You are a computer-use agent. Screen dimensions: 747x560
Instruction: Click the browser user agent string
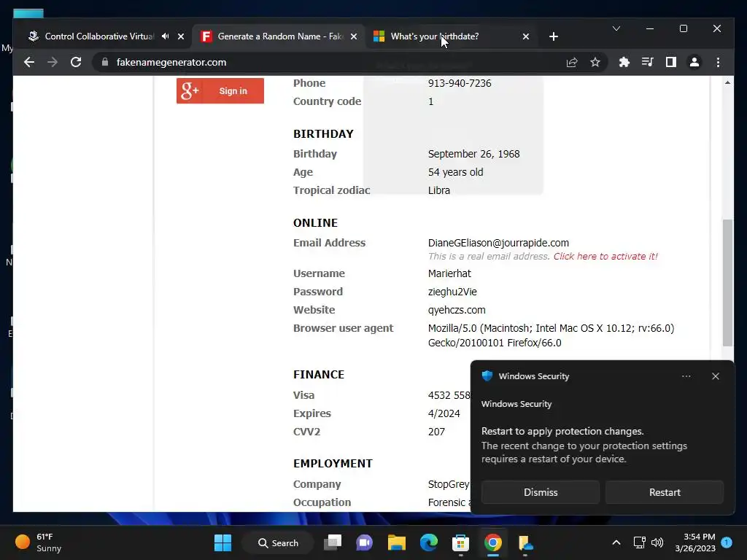[x=551, y=335]
